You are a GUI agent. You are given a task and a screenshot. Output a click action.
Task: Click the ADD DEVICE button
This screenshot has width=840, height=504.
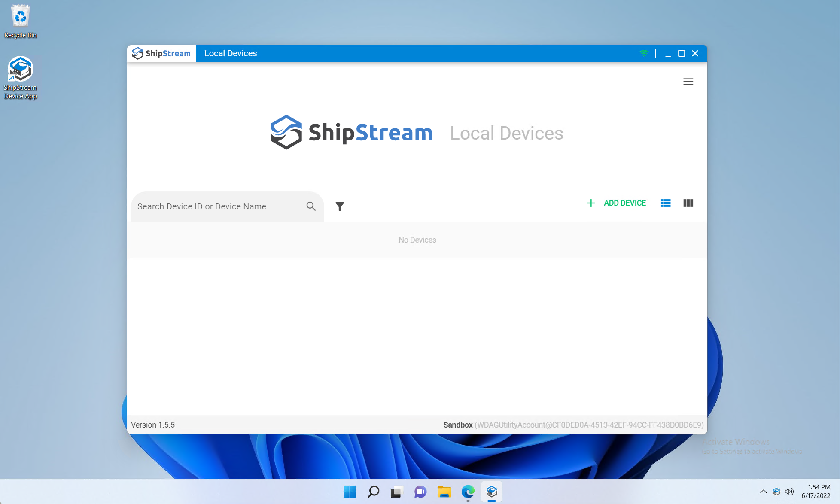tap(624, 203)
